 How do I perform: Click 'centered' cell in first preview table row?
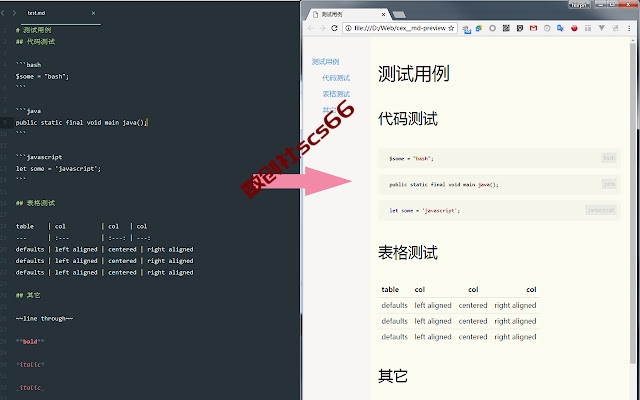(473, 305)
